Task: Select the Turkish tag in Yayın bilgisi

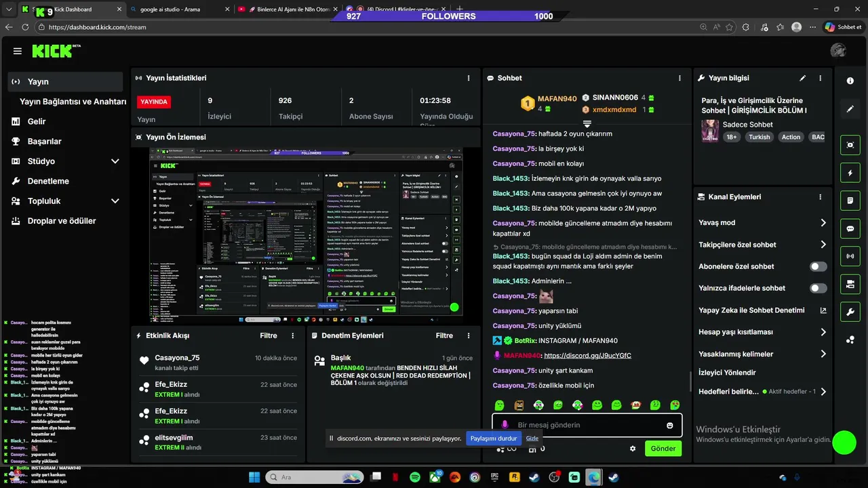Action: click(759, 137)
